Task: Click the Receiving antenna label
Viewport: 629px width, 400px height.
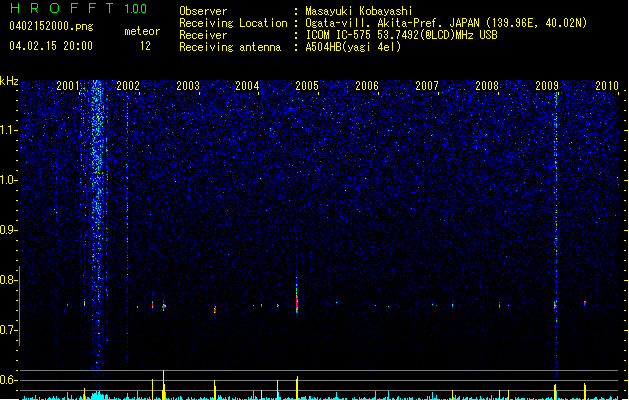Action: pyautogui.click(x=230, y=47)
